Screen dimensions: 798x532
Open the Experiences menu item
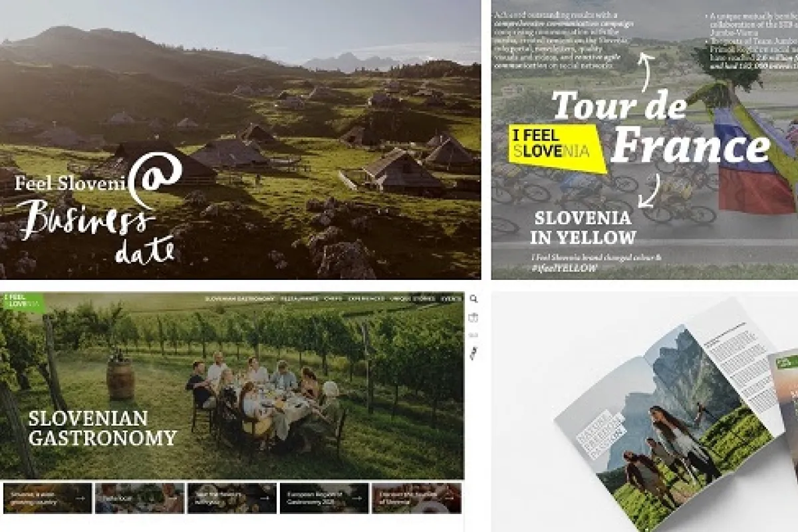pos(366,299)
